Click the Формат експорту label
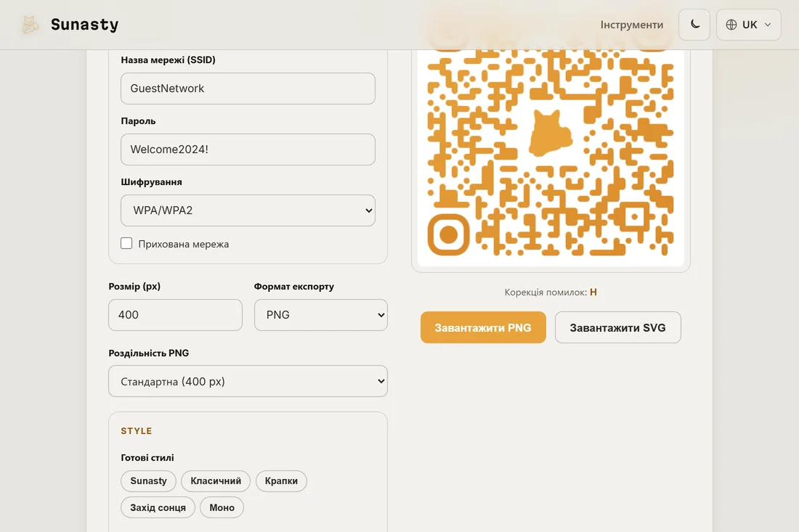The image size is (799, 532). 294,287
